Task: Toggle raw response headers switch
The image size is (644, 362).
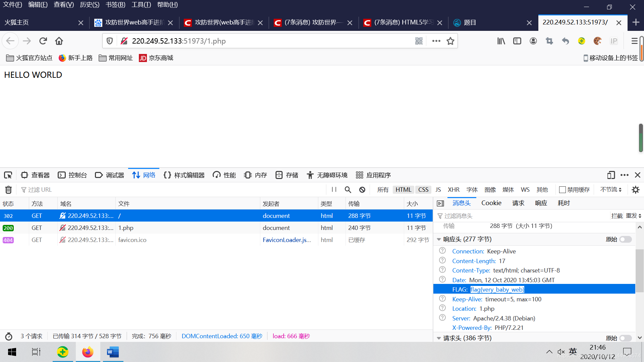Action: [x=626, y=239]
